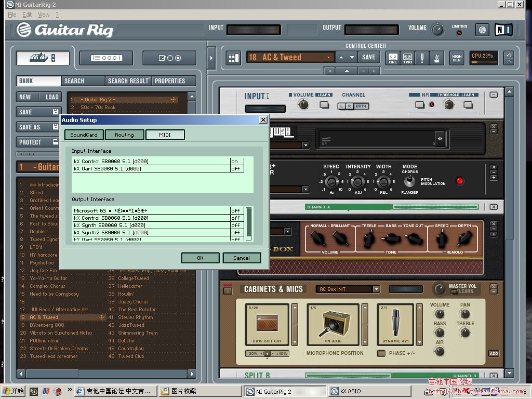
Task: Select the BOTH input channel button
Action: (x=361, y=106)
